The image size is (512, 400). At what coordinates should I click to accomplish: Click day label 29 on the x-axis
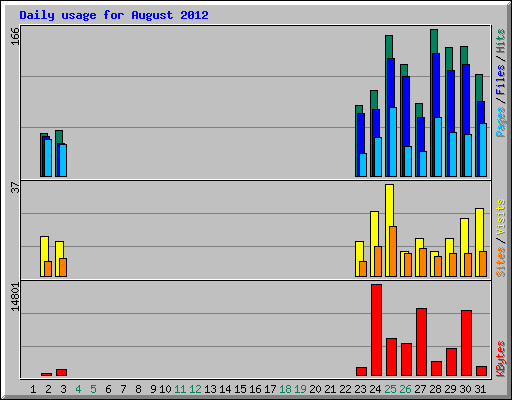[450, 389]
